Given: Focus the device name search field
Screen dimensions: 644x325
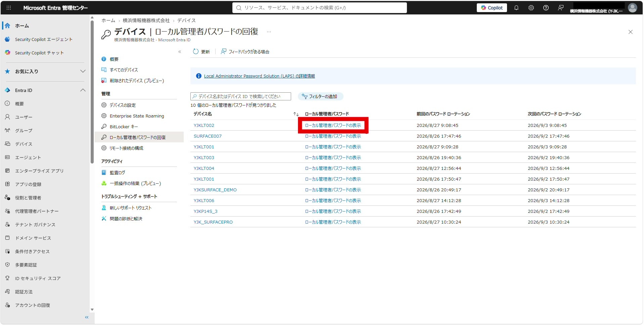Looking at the screenshot, I should [x=241, y=96].
